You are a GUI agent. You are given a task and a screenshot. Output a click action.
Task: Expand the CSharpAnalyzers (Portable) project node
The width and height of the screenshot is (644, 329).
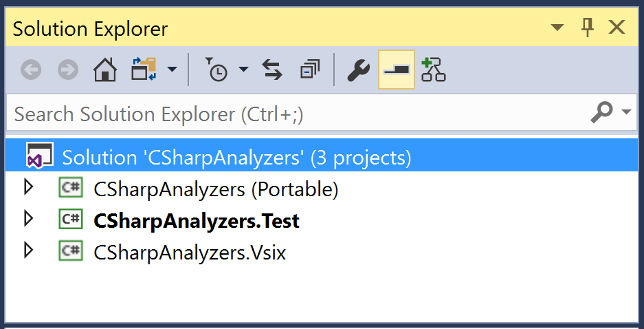click(28, 187)
